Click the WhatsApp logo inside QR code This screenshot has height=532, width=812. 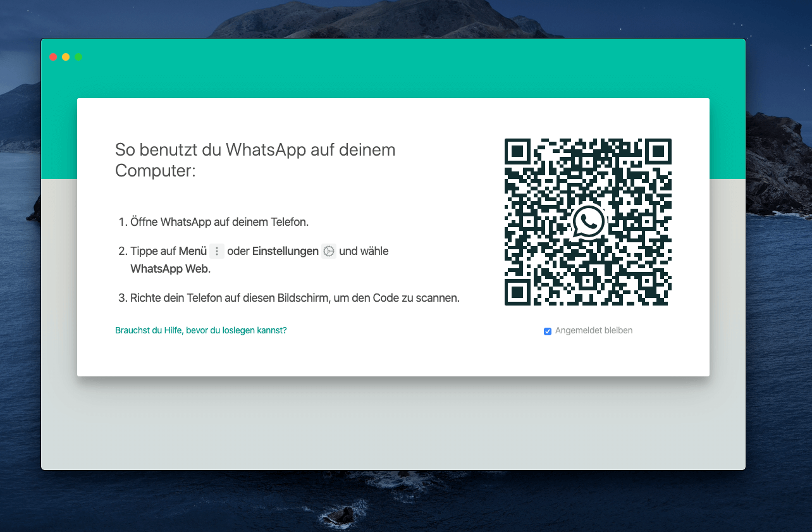point(588,222)
